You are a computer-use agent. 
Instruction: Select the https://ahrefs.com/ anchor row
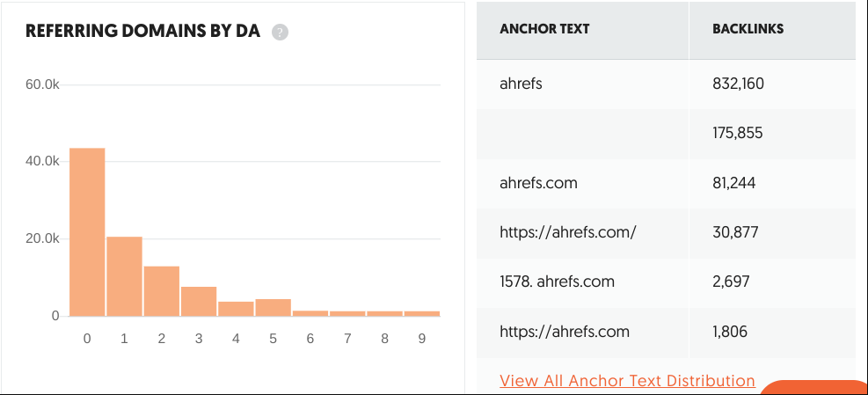667,232
